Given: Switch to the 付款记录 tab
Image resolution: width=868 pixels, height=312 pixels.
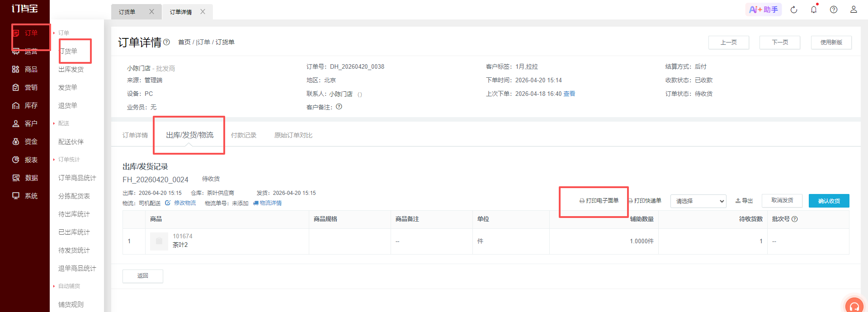Looking at the screenshot, I should (x=244, y=135).
